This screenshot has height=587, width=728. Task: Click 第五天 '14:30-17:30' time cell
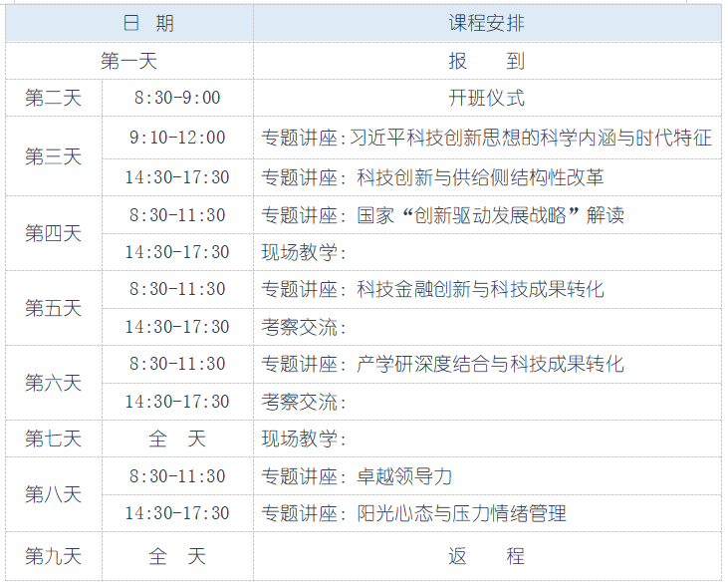(x=178, y=327)
